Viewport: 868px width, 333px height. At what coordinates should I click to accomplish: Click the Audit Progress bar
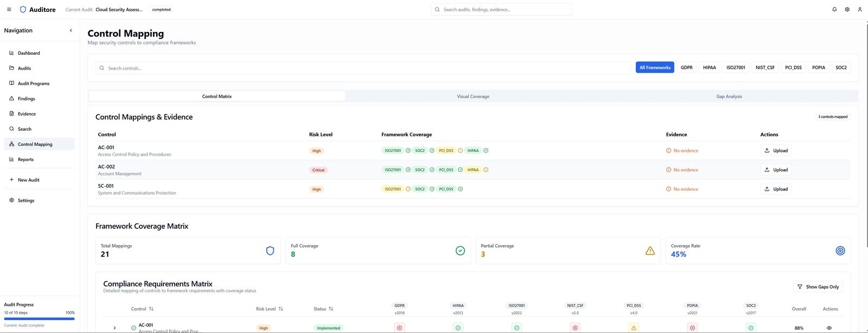[x=39, y=319]
